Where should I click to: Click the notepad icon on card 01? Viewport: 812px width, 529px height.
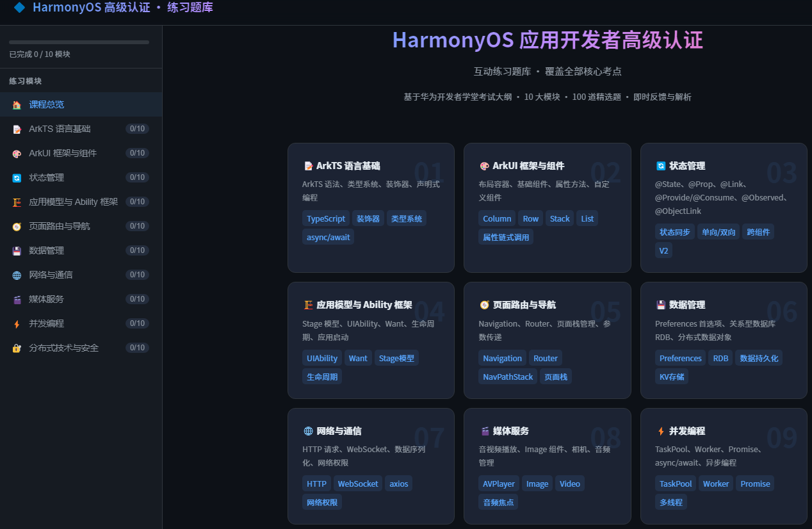[x=308, y=166]
